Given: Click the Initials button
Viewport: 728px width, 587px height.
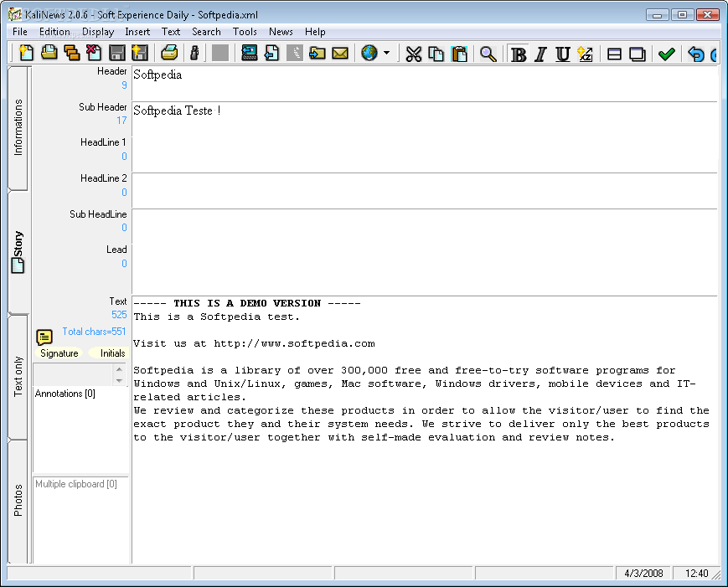Looking at the screenshot, I should (110, 353).
